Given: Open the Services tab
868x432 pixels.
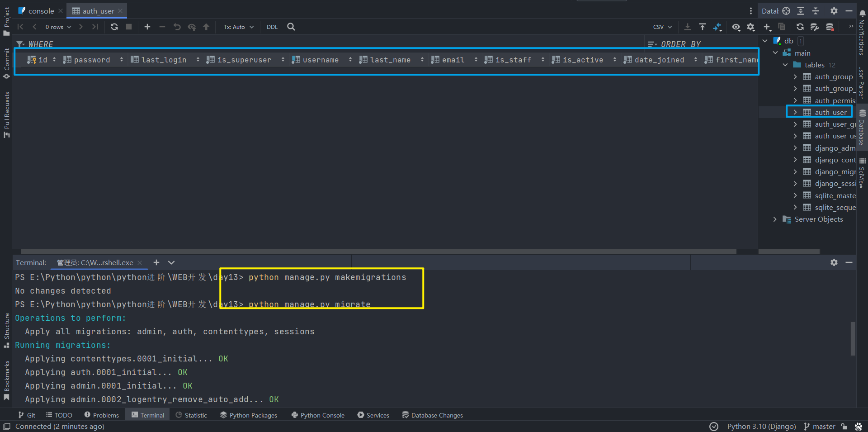Looking at the screenshot, I should (x=373, y=415).
